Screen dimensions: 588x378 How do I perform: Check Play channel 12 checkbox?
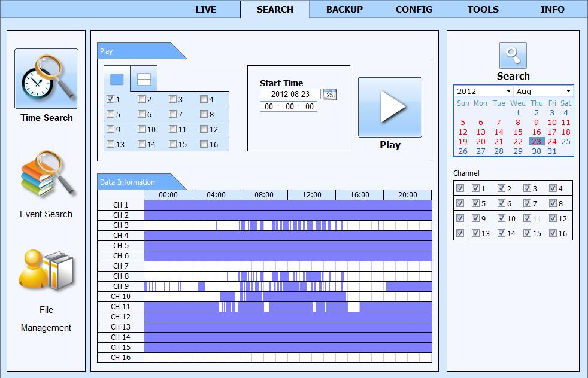[204, 129]
